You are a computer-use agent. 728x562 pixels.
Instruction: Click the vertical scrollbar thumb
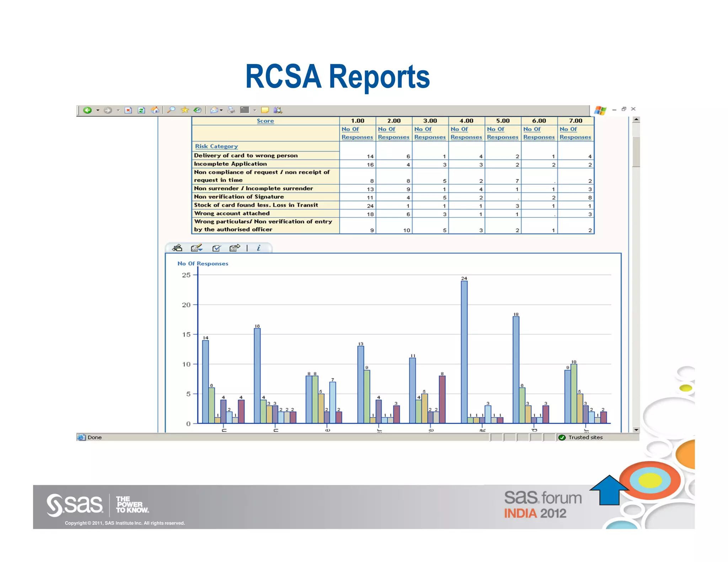pos(636,151)
